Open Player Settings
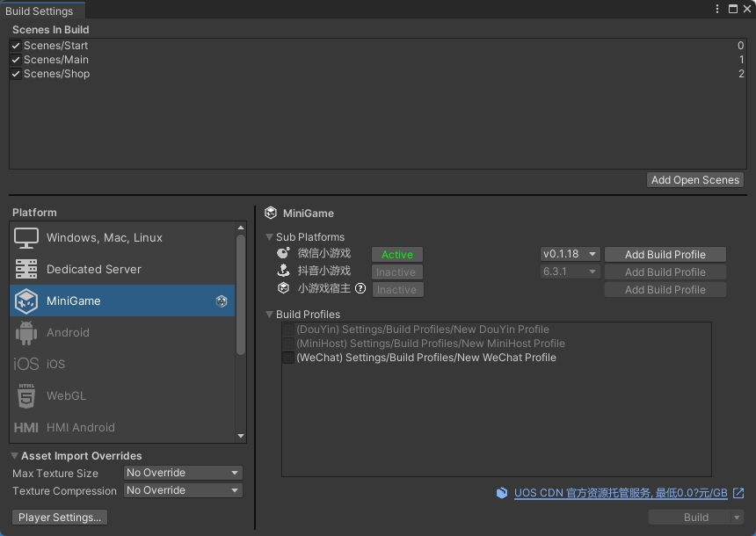The image size is (756, 536). click(x=60, y=518)
